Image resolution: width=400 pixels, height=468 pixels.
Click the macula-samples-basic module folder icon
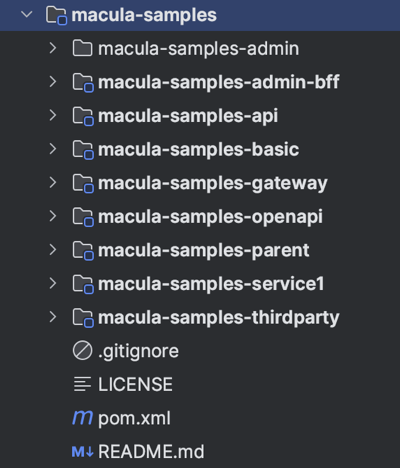(83, 150)
